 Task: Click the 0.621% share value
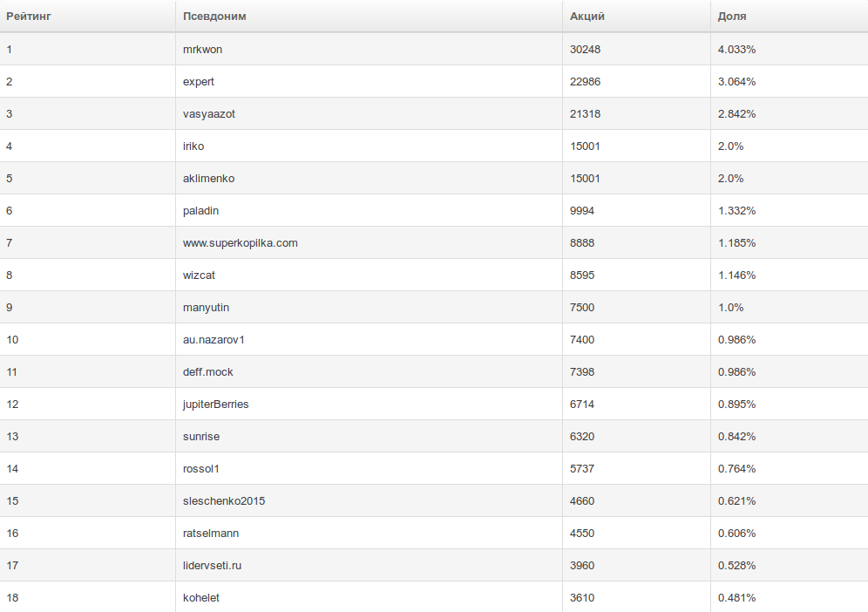[x=736, y=501]
